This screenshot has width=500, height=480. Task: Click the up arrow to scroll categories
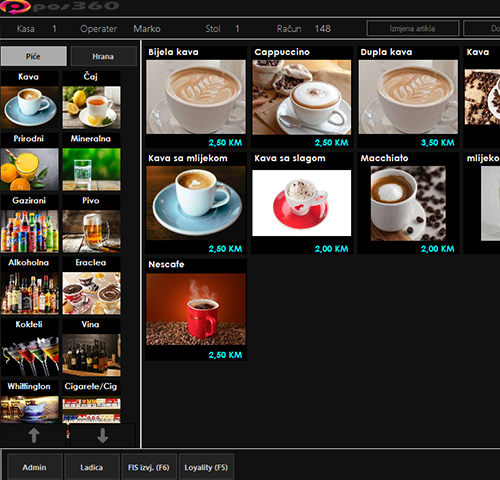click(x=34, y=435)
